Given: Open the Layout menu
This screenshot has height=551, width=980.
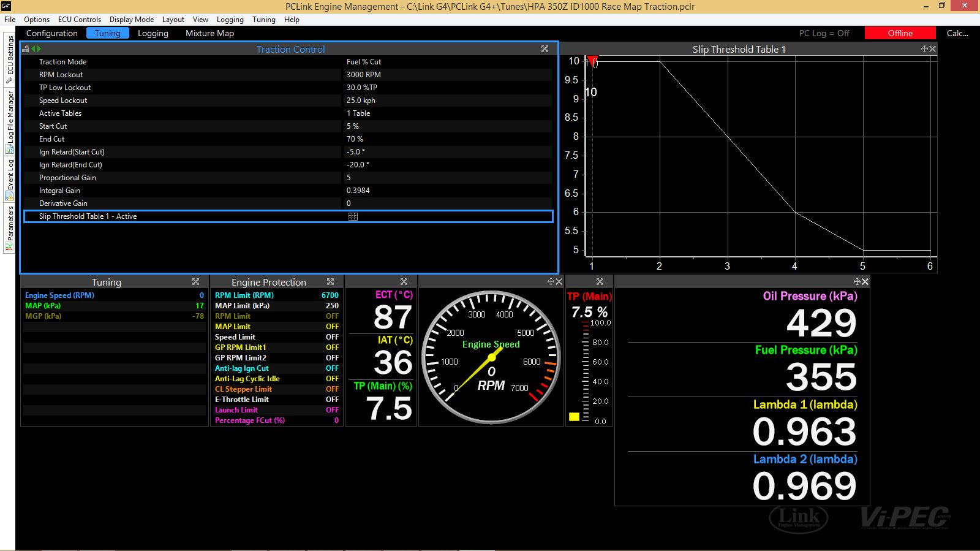Looking at the screenshot, I should [173, 20].
